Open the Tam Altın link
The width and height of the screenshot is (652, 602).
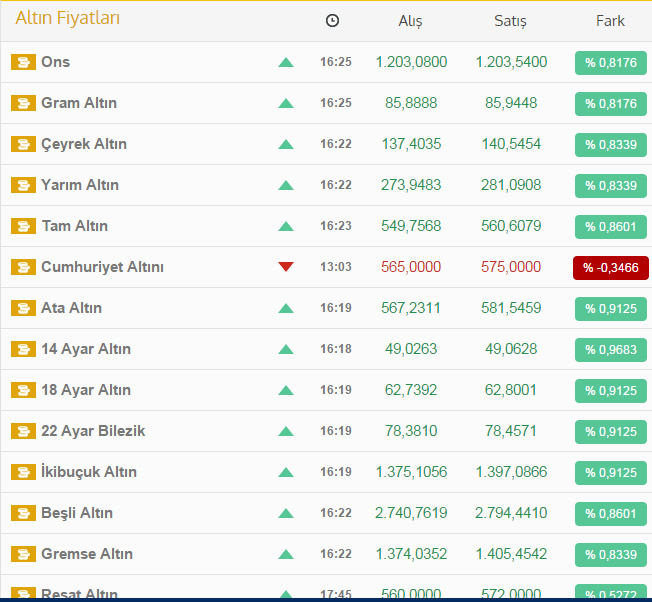pyautogui.click(x=75, y=226)
